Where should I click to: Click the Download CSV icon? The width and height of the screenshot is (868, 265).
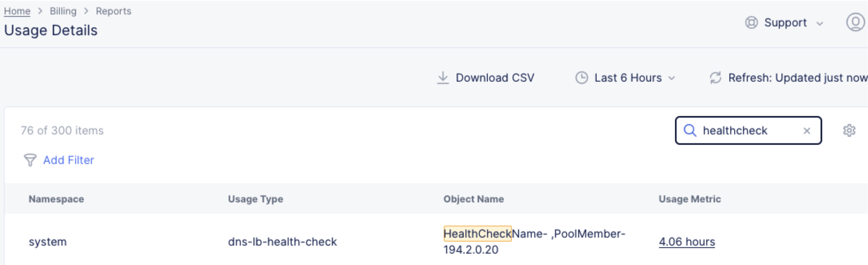[x=442, y=77]
